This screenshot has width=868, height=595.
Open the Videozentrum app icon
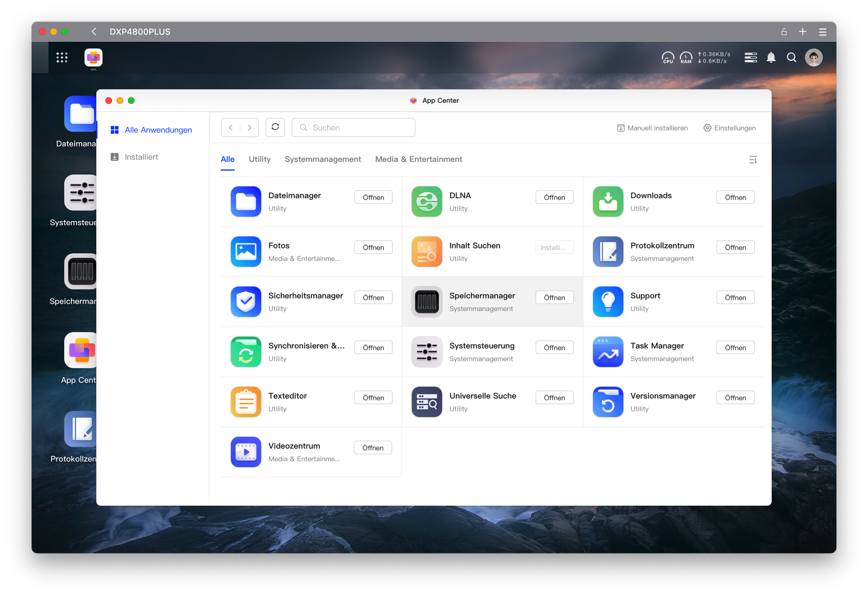[x=246, y=452]
